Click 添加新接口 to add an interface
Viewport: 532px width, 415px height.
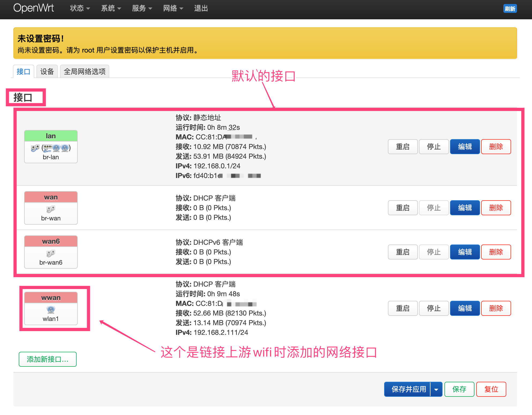[47, 359]
